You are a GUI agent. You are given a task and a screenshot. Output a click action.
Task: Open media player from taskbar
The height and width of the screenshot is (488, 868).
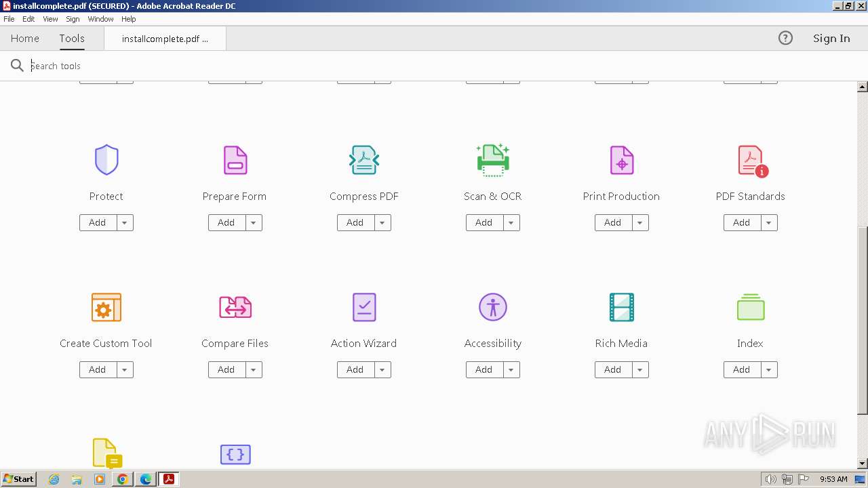pyautogui.click(x=100, y=479)
